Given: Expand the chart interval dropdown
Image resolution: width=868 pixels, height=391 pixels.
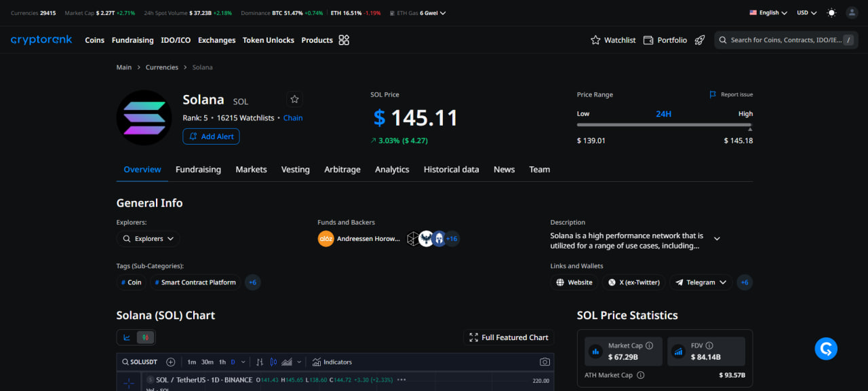Looking at the screenshot, I should (243, 362).
